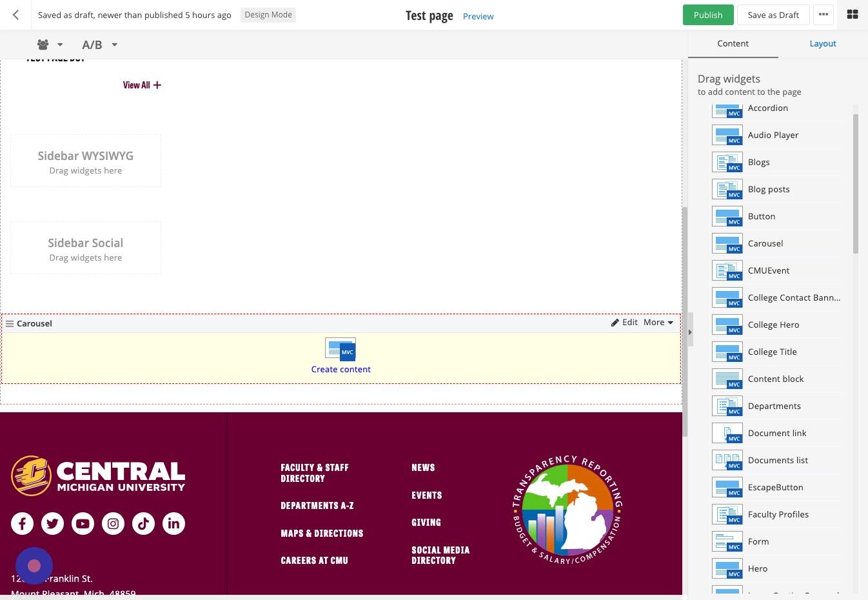
Task: Click the Carousel drag handle icon
Action: coord(10,324)
